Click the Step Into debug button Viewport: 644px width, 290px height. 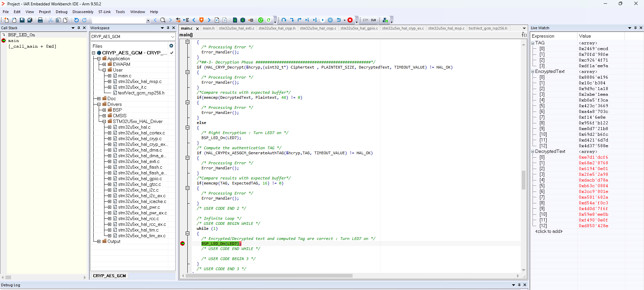point(292,20)
